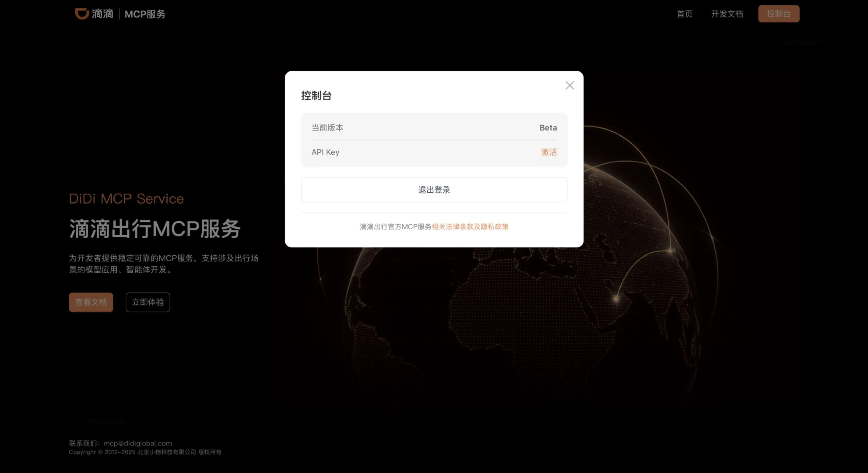The width and height of the screenshot is (868, 473).
Task: Click the 控制台 button in the header
Action: pyautogui.click(x=779, y=14)
